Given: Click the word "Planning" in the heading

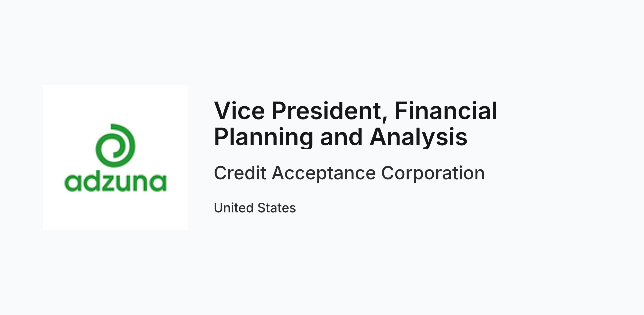Looking at the screenshot, I should point(264,137).
